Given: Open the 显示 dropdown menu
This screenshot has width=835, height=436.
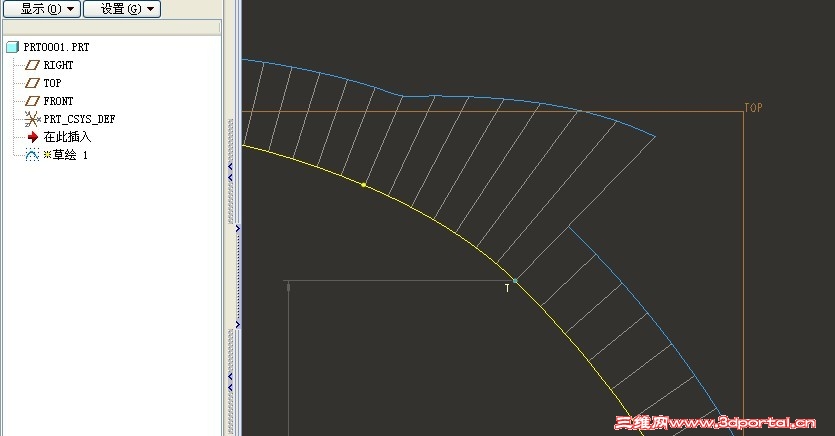Looking at the screenshot, I should 42,9.
